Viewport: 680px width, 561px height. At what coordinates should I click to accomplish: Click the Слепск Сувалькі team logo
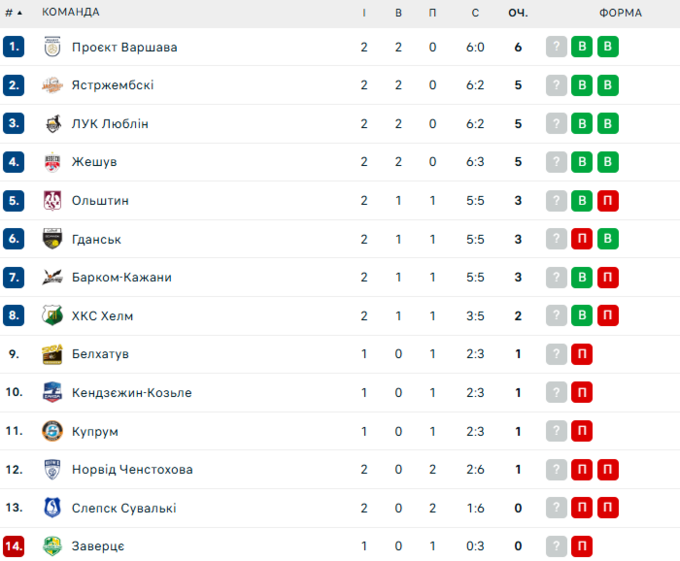tap(53, 508)
